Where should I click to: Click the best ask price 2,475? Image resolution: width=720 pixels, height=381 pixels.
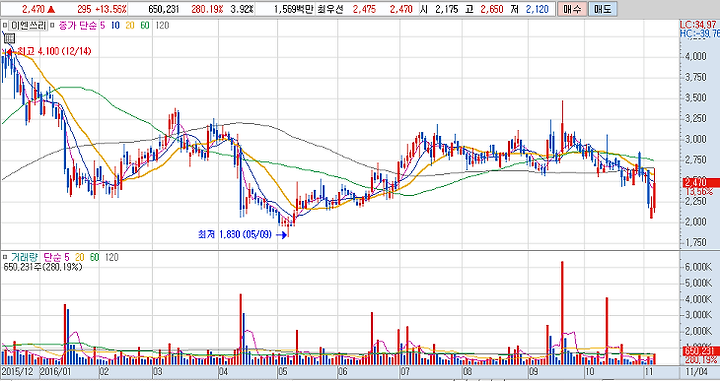(364, 9)
